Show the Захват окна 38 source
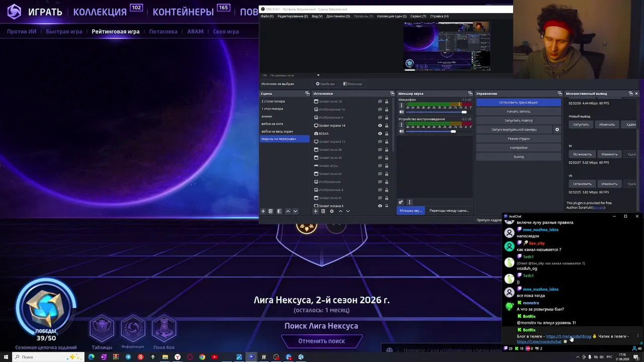Screen dimensions: 644x362 (380, 102)
